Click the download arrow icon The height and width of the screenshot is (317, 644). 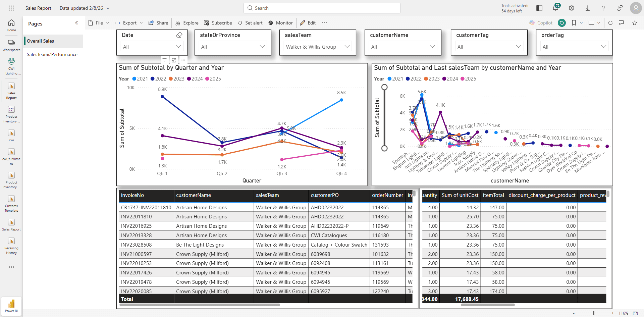tap(588, 8)
